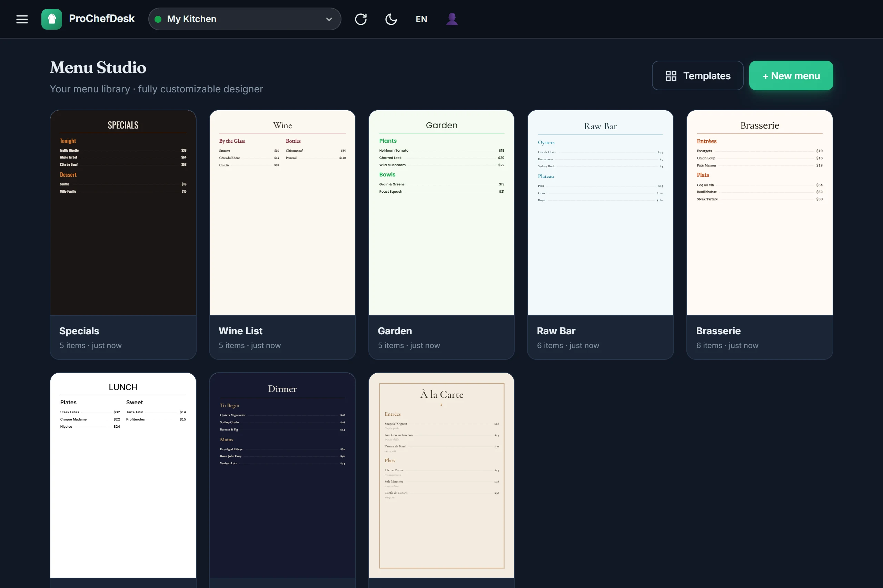Open the Lunch menu preview
The width and height of the screenshot is (883, 588).
[123, 475]
